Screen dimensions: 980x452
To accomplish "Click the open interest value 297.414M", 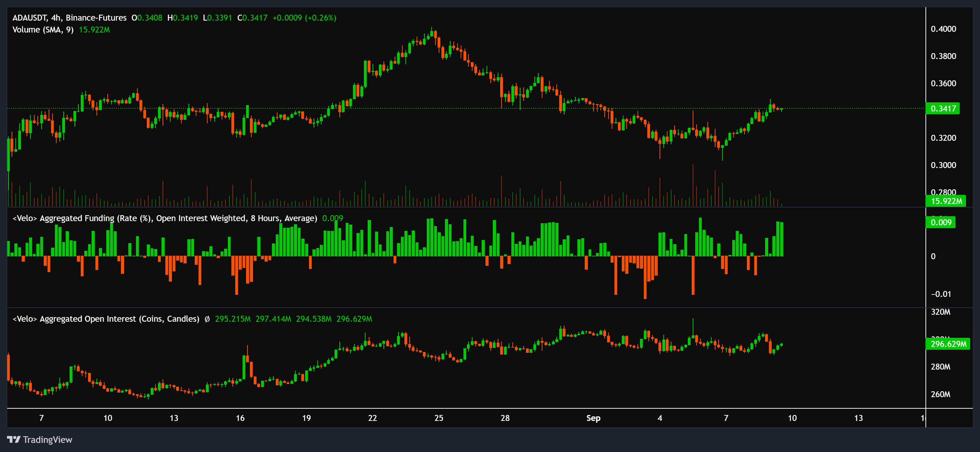I will 273,319.
